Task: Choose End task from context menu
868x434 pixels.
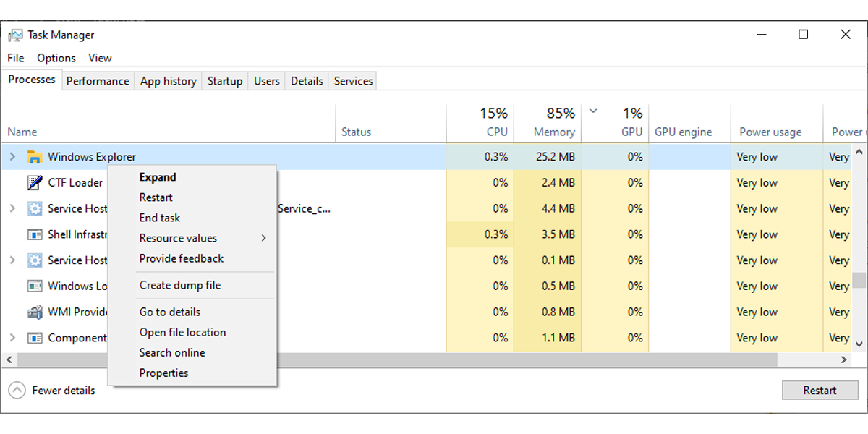Action: [x=160, y=218]
